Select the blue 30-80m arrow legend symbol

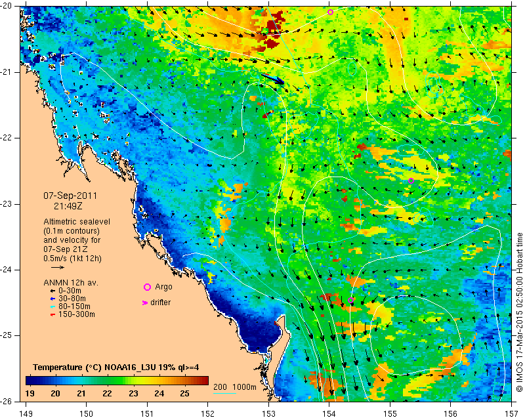pos(52,299)
